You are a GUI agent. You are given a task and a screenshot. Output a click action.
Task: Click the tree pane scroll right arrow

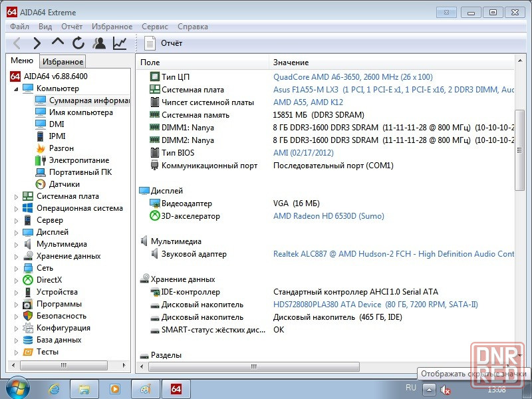[124, 365]
